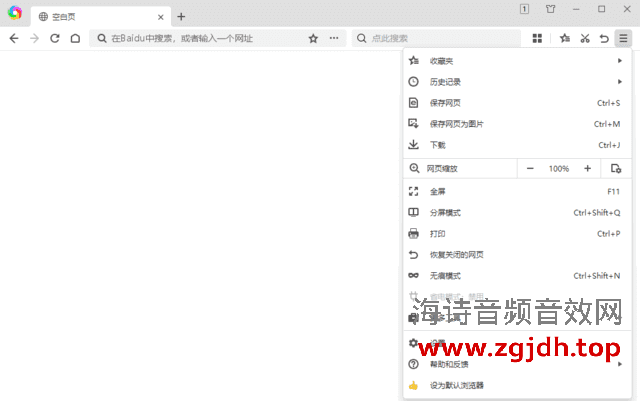Open the address bar three-dot options

(334, 38)
